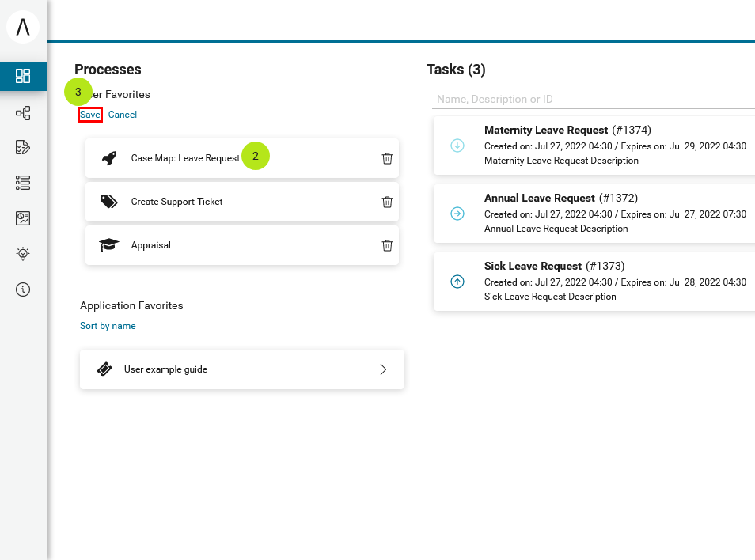Cancel editing user favorites
Screen dimensions: 755x560
pyautogui.click(x=123, y=115)
